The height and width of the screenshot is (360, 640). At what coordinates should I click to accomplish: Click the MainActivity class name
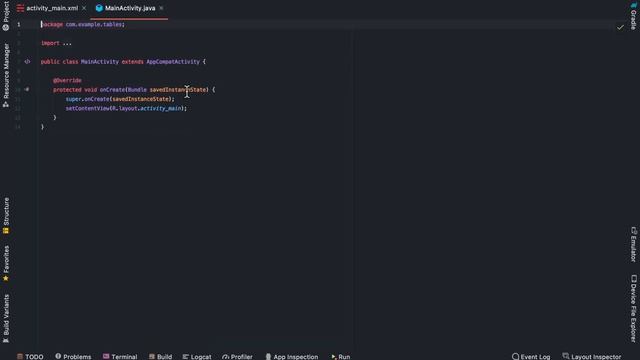click(100, 62)
